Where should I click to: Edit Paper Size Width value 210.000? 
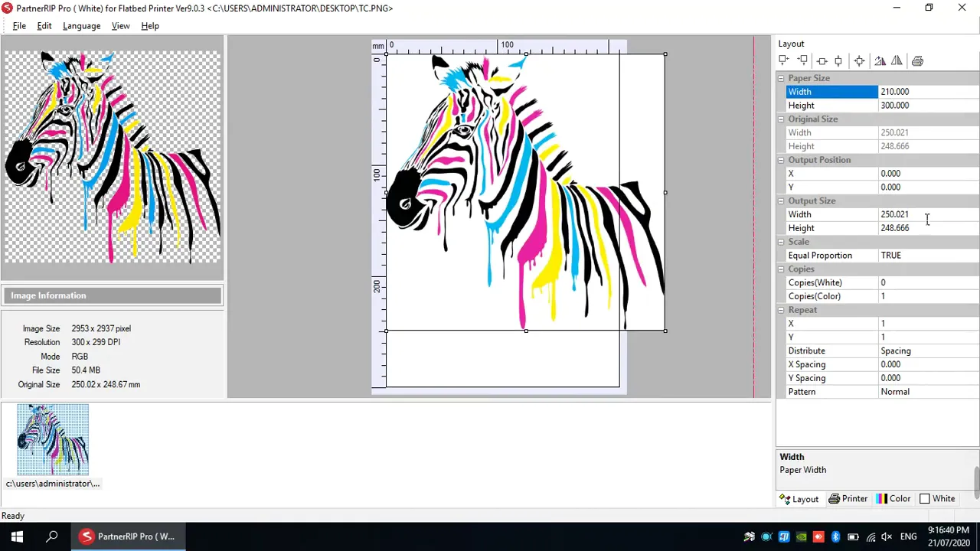click(928, 92)
